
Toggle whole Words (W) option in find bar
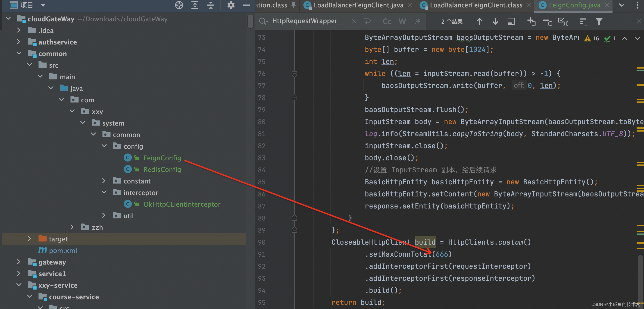402,21
